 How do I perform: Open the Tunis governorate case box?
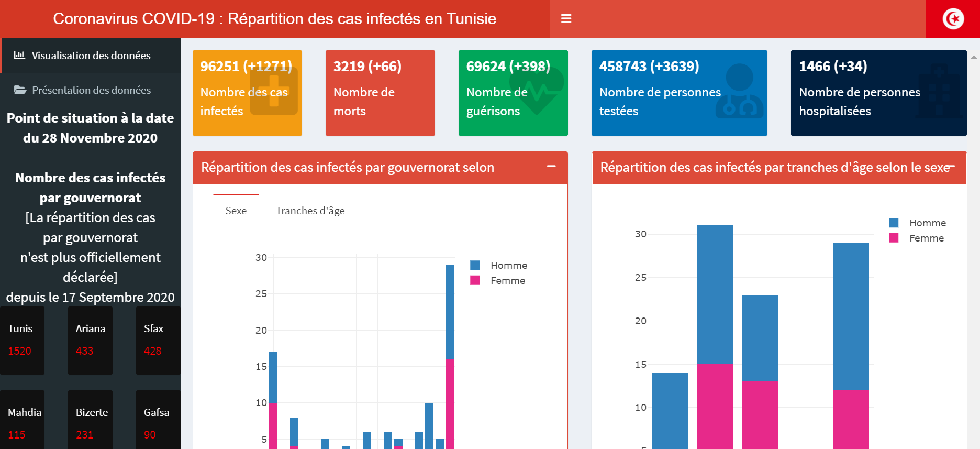(x=22, y=340)
